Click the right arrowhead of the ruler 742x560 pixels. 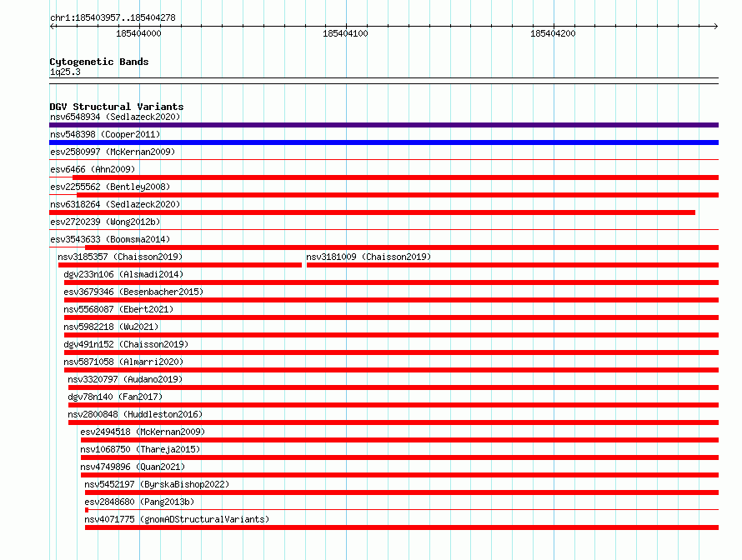click(x=716, y=27)
